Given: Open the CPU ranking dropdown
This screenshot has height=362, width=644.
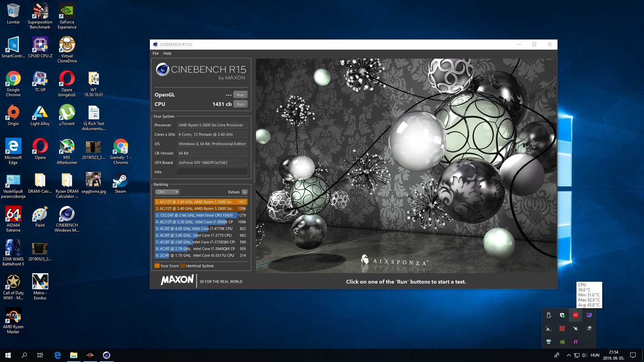Looking at the screenshot, I should click(167, 192).
